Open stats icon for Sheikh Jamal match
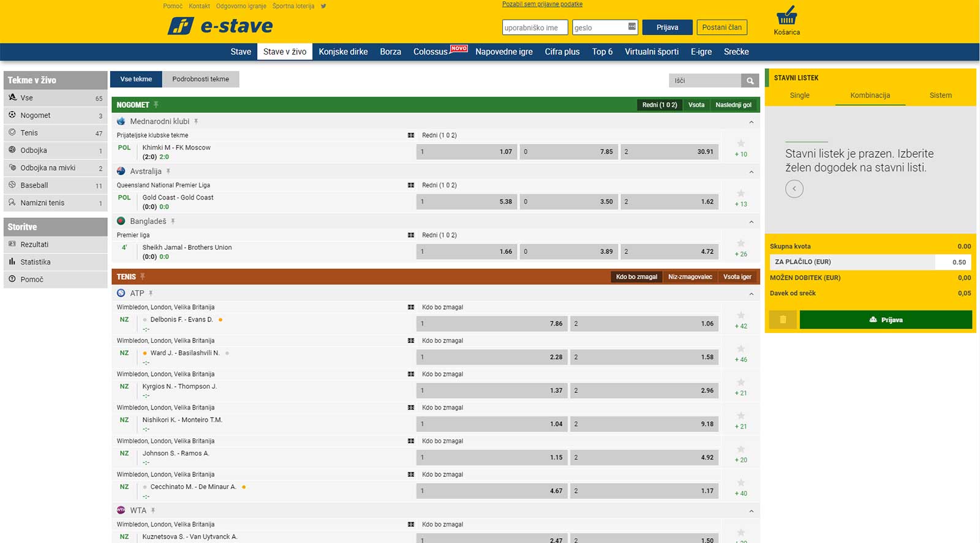The height and width of the screenshot is (543, 980). coord(411,235)
